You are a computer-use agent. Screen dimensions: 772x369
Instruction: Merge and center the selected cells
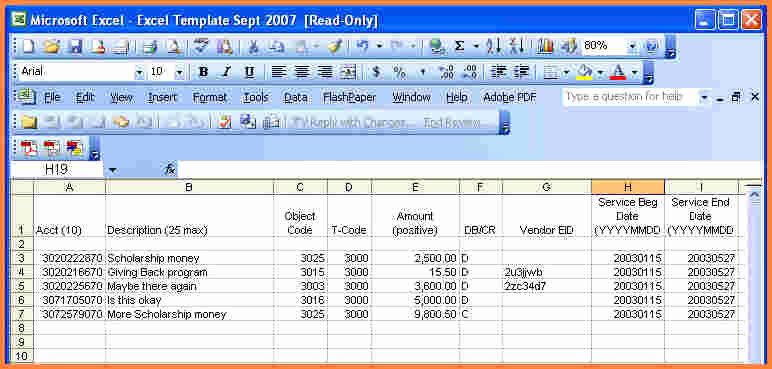(349, 72)
